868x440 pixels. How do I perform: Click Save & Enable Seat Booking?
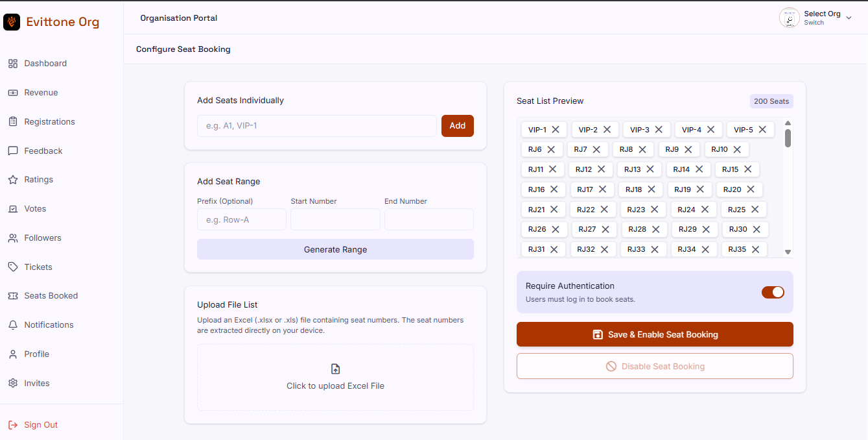pos(655,334)
